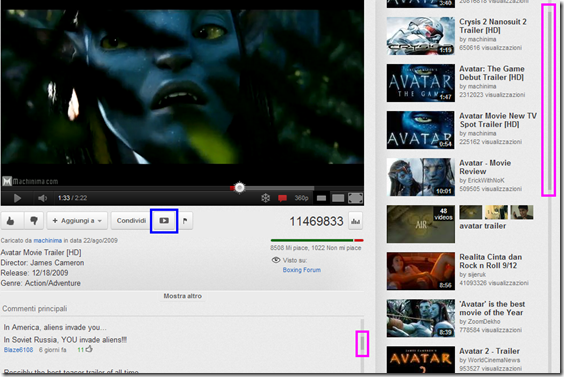
Task: Open Realita Cinta dan Rock n Roll thumbnail
Action: (x=420, y=271)
